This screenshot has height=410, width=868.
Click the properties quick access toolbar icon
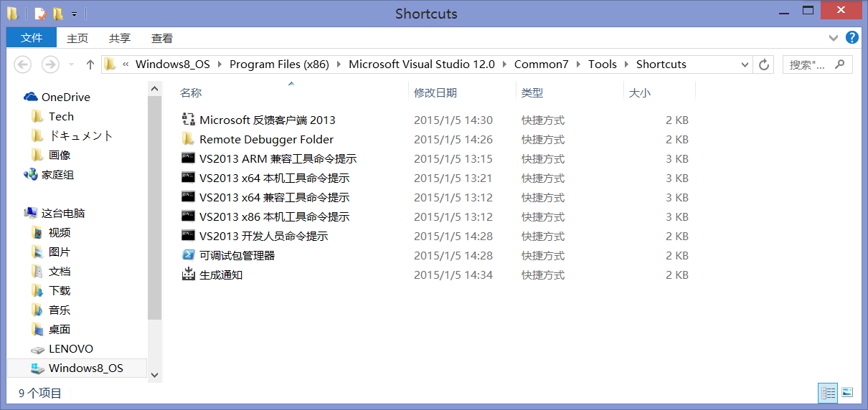(40, 14)
